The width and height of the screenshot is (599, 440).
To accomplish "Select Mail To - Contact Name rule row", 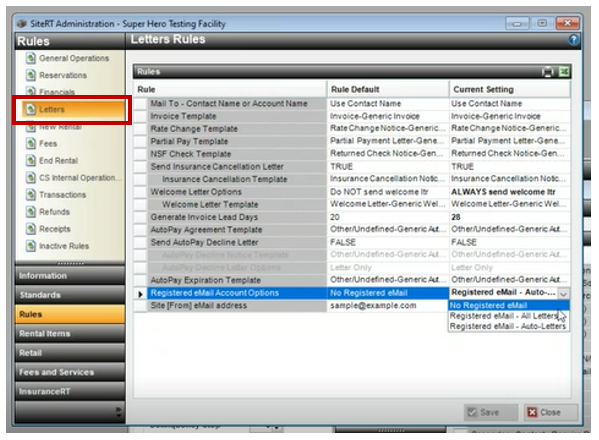I will tap(237, 104).
